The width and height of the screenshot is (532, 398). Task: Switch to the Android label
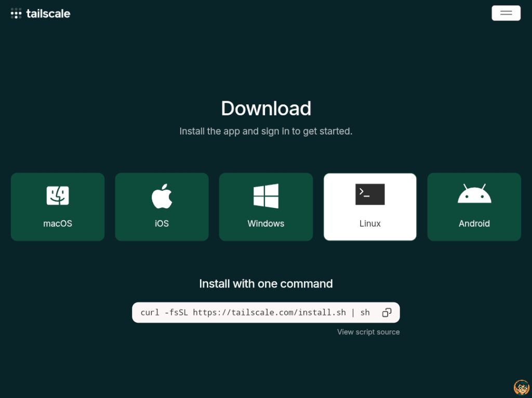pyautogui.click(x=474, y=223)
